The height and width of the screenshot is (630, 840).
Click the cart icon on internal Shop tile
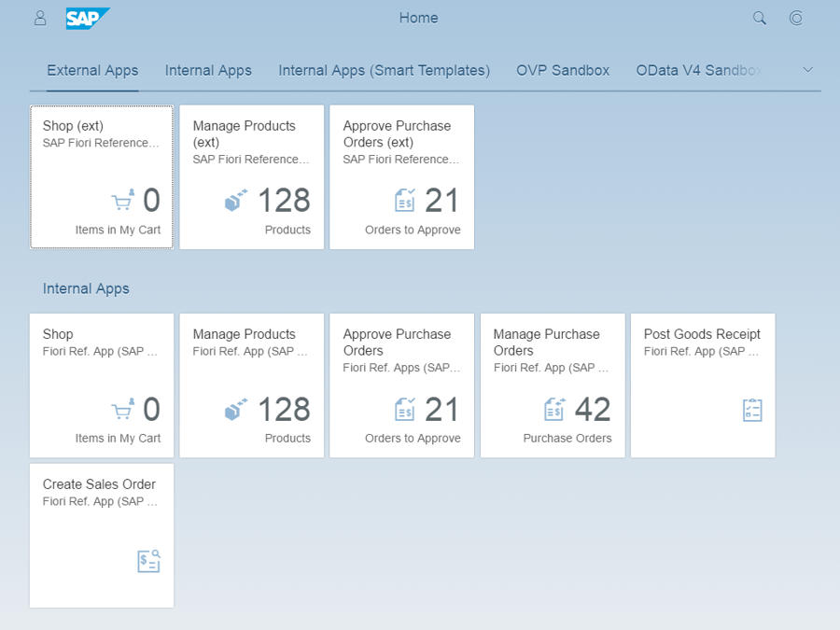122,409
